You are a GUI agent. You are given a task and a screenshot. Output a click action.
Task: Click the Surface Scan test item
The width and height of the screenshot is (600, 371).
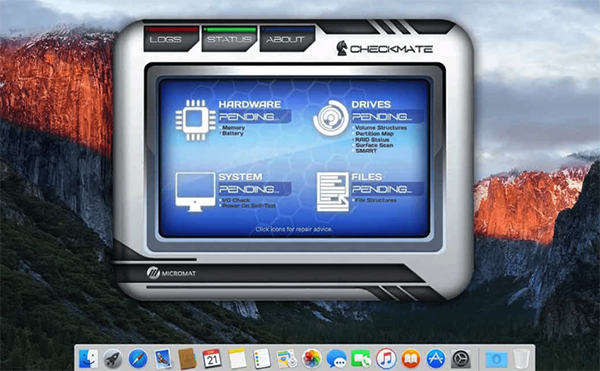(x=374, y=145)
